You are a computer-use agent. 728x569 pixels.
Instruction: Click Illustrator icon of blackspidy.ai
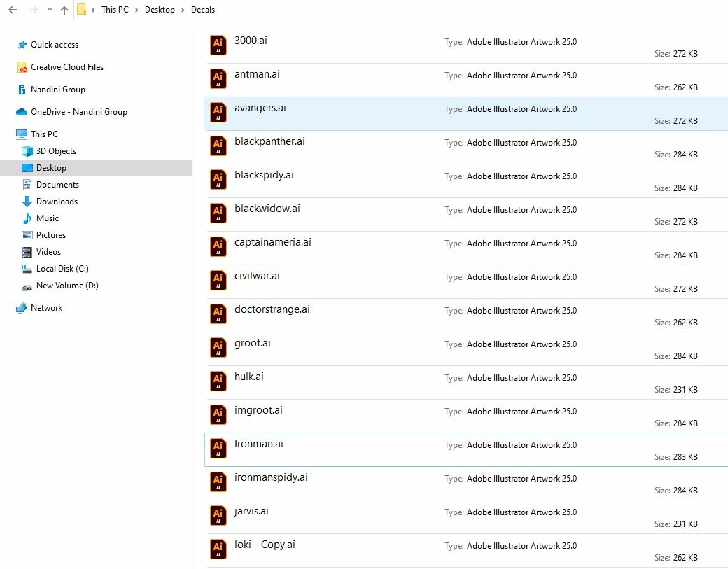click(x=218, y=180)
